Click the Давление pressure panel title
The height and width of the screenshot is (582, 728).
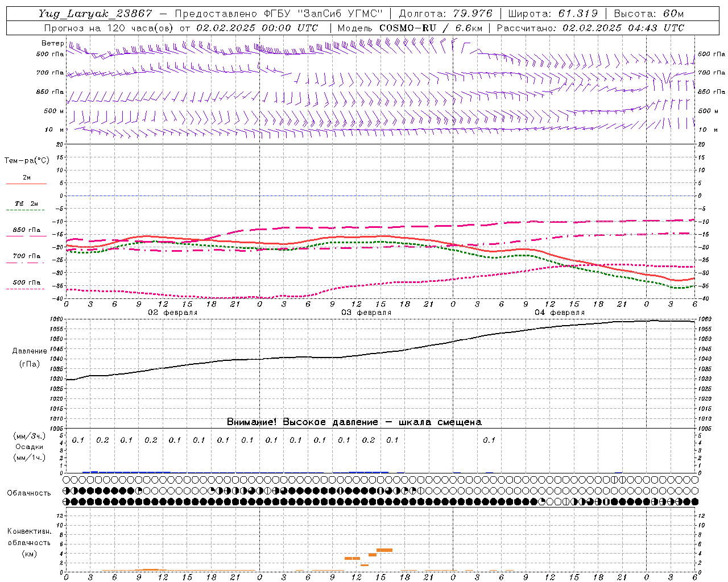pyautogui.click(x=30, y=351)
